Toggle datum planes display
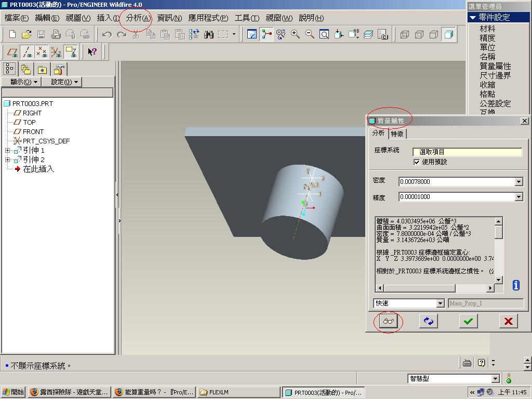 (x=12, y=51)
